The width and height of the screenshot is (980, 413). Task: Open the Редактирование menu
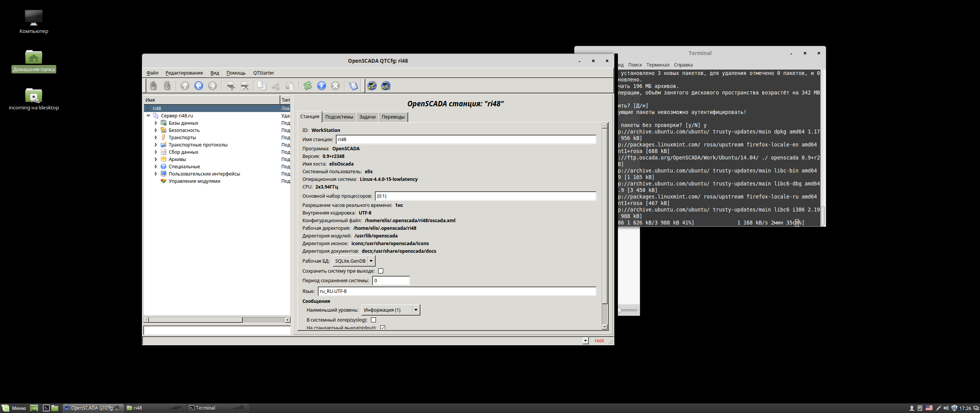[x=184, y=73]
